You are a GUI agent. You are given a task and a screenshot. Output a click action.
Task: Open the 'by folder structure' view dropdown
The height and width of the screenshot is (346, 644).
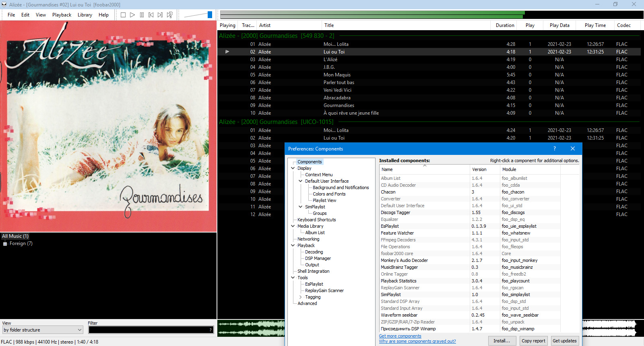pos(42,330)
